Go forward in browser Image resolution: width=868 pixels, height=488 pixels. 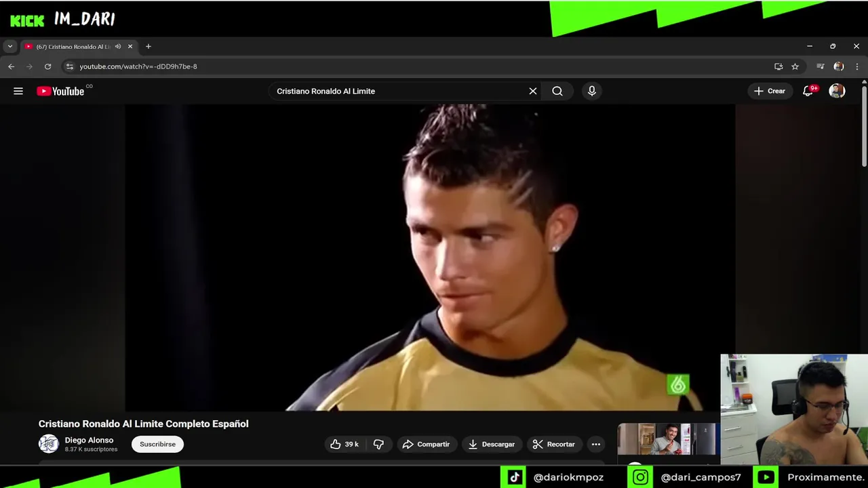click(29, 66)
